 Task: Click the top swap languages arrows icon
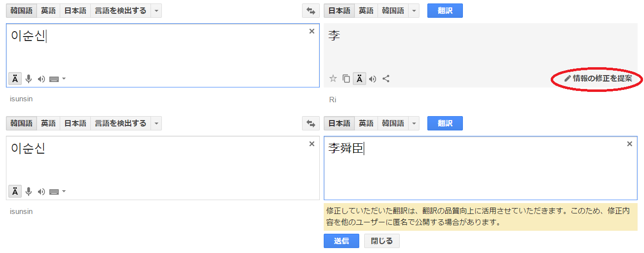tap(311, 11)
